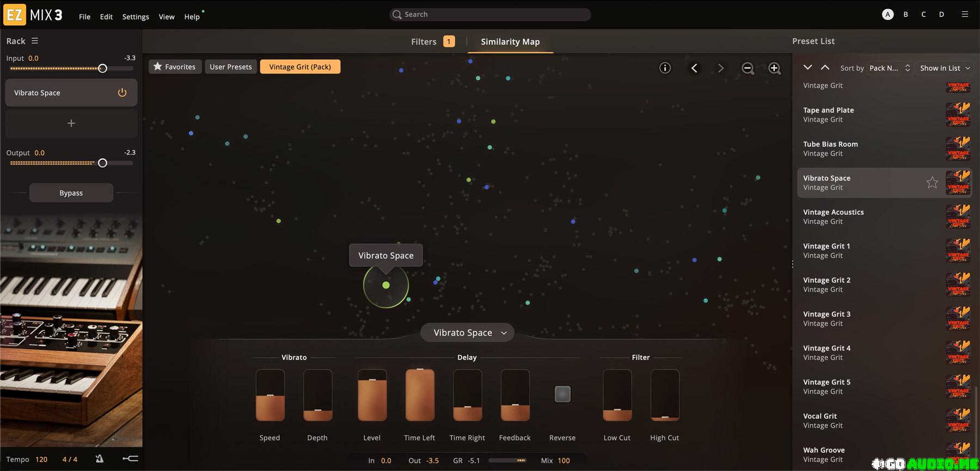Open the View menu
The width and height of the screenshot is (980, 471).
click(167, 17)
